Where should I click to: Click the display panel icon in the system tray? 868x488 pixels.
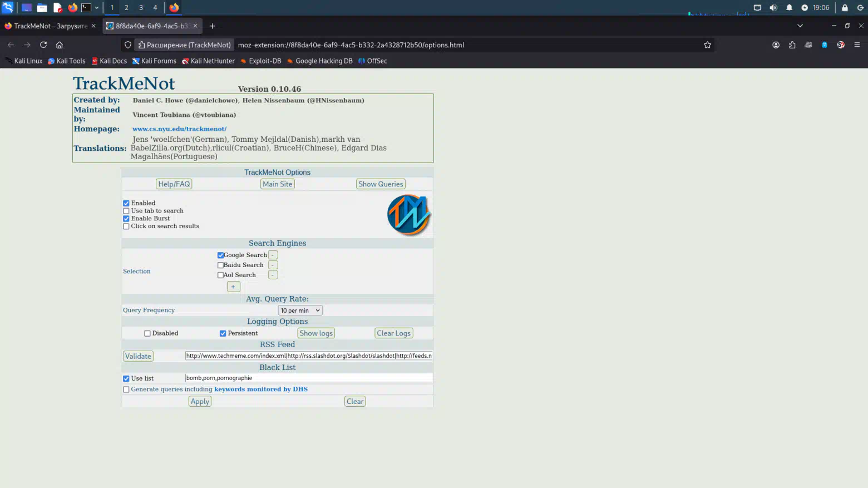click(x=757, y=8)
